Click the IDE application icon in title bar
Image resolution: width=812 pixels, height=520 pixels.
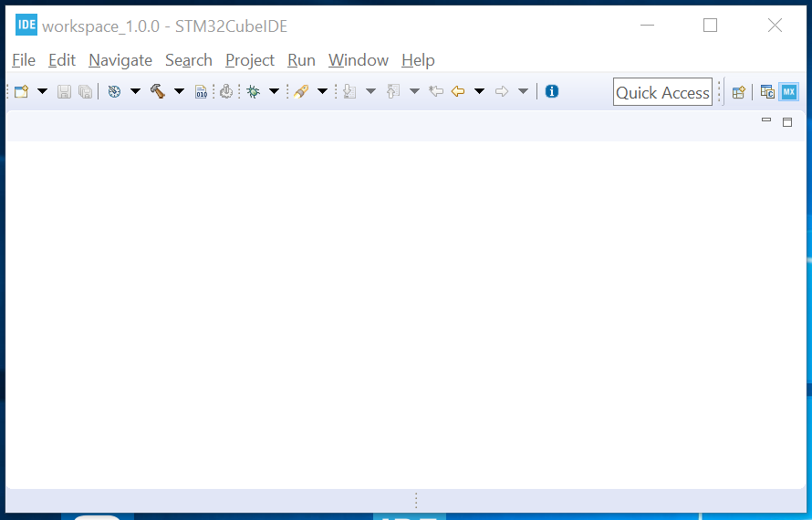pyautogui.click(x=26, y=25)
